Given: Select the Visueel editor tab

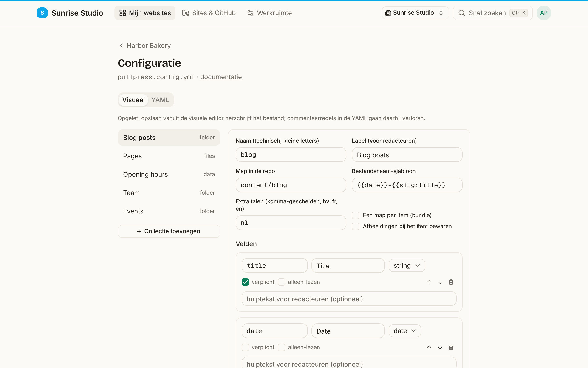Looking at the screenshot, I should (133, 100).
